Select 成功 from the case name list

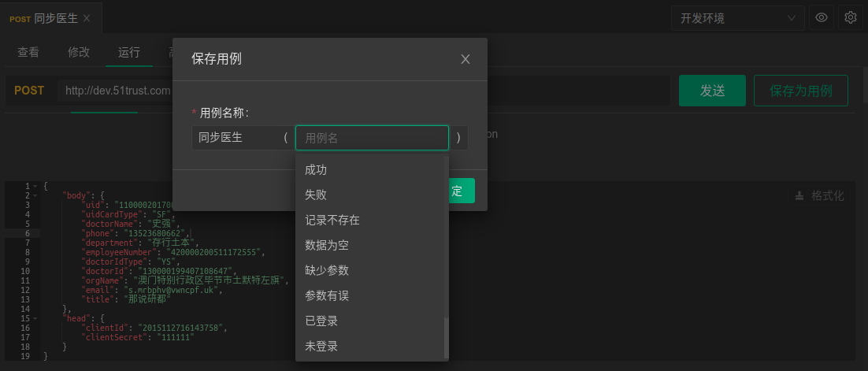click(316, 169)
